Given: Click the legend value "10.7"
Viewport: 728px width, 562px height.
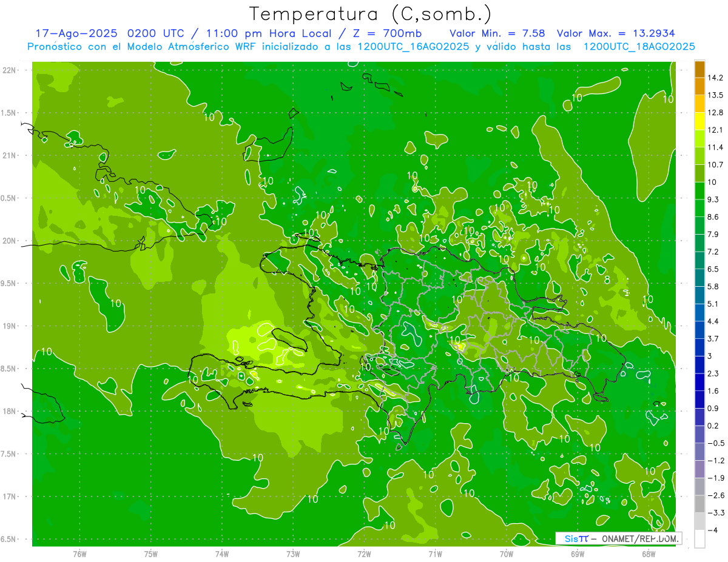Looking at the screenshot, I should tap(715, 164).
